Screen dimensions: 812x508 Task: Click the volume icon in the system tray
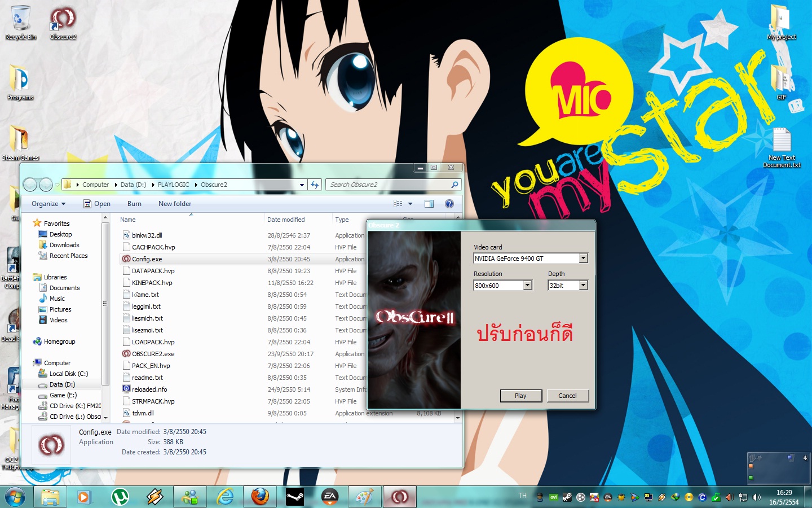coord(757,497)
